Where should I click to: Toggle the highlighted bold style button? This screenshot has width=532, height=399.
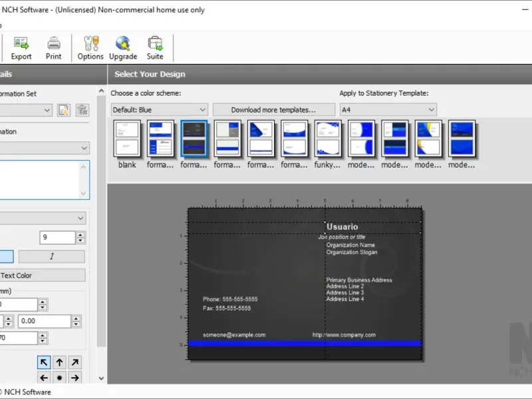pyautogui.click(x=7, y=257)
